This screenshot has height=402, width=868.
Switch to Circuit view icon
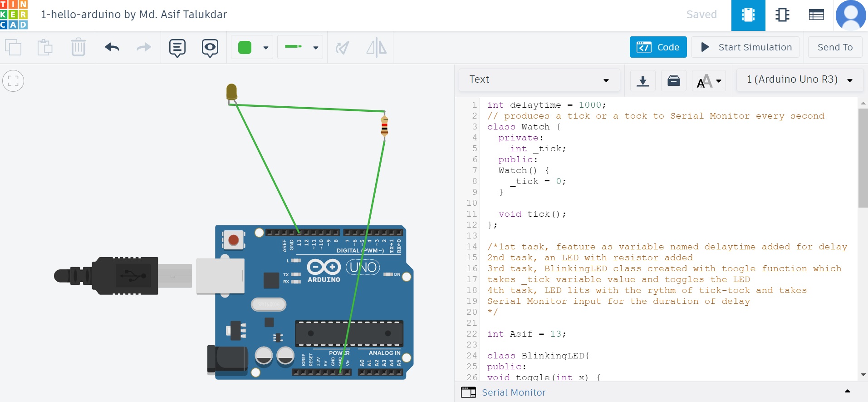coord(748,15)
